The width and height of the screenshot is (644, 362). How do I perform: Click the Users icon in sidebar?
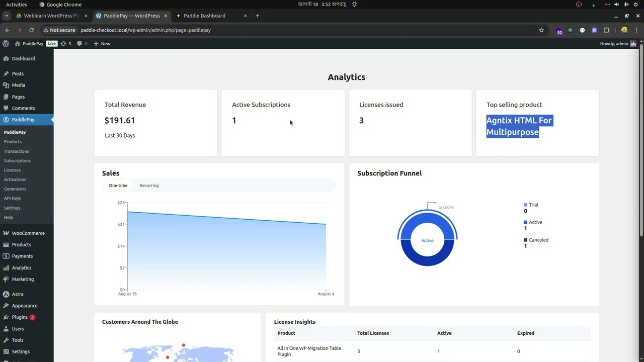6,329
